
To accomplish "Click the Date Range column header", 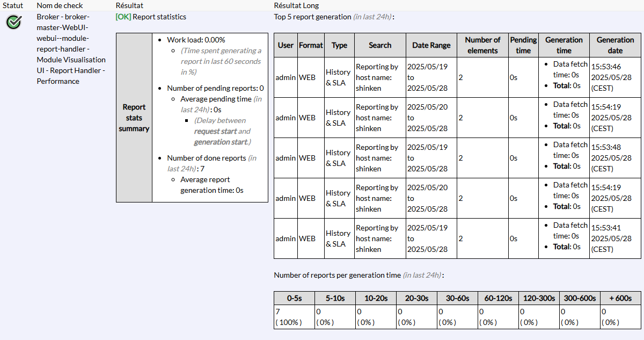I will [x=431, y=45].
